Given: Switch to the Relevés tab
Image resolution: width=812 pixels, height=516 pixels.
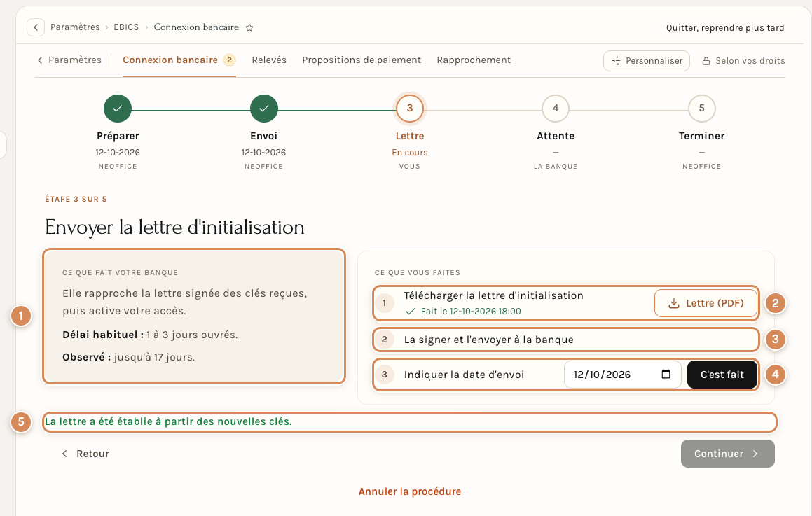Looking at the screenshot, I should 269,60.
